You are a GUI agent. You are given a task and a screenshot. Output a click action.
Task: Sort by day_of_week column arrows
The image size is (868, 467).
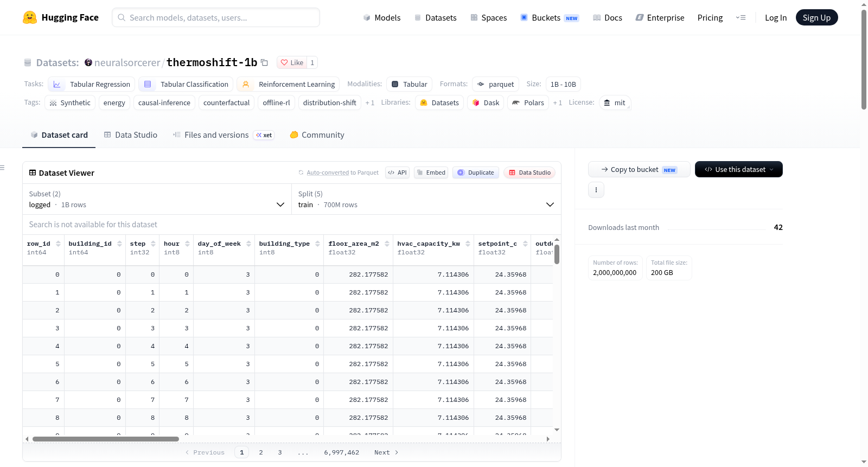point(248,244)
